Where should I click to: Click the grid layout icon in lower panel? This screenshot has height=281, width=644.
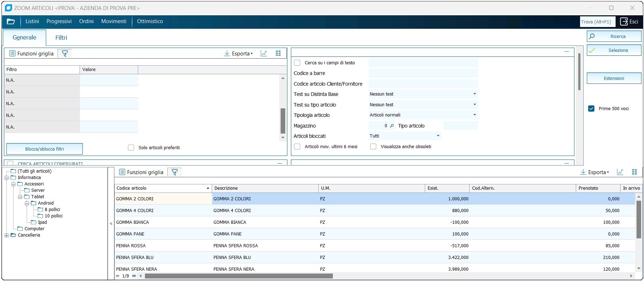coord(634,172)
